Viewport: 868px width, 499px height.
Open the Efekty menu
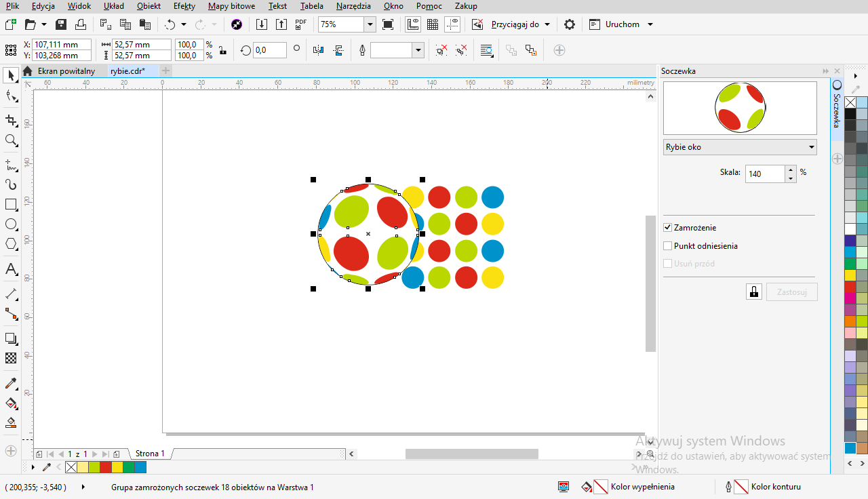pyautogui.click(x=184, y=6)
